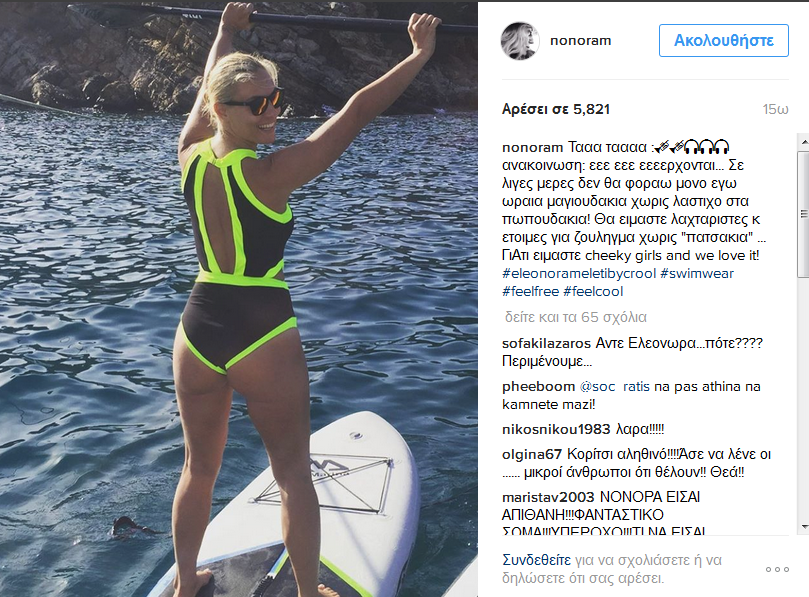Open the three-dot more options menu

pyautogui.click(x=777, y=570)
